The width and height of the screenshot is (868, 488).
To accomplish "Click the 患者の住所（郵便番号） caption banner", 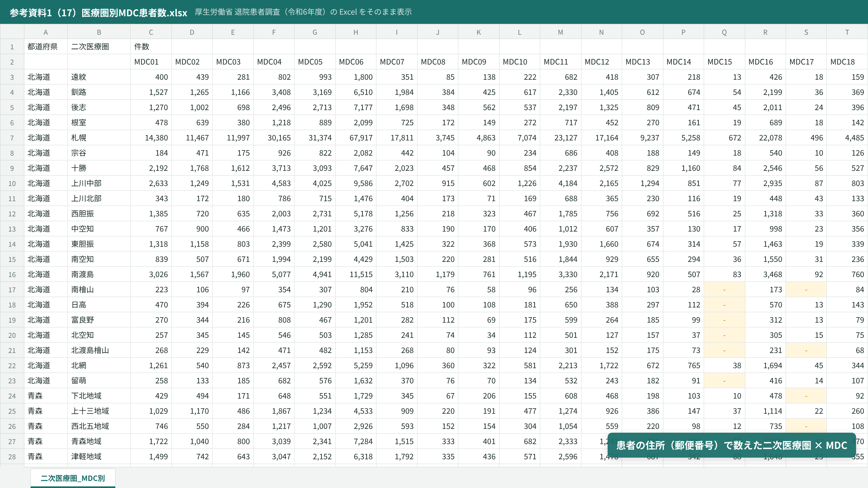I will click(x=732, y=445).
